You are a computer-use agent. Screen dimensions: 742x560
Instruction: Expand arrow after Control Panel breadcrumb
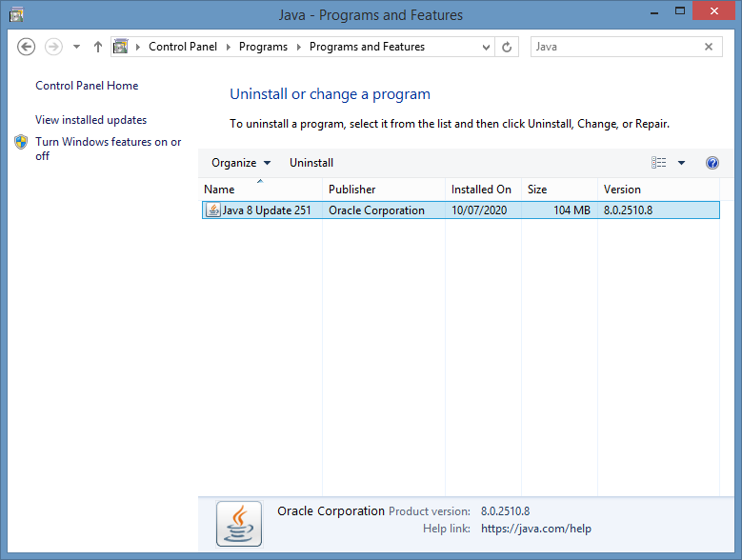pos(228,47)
